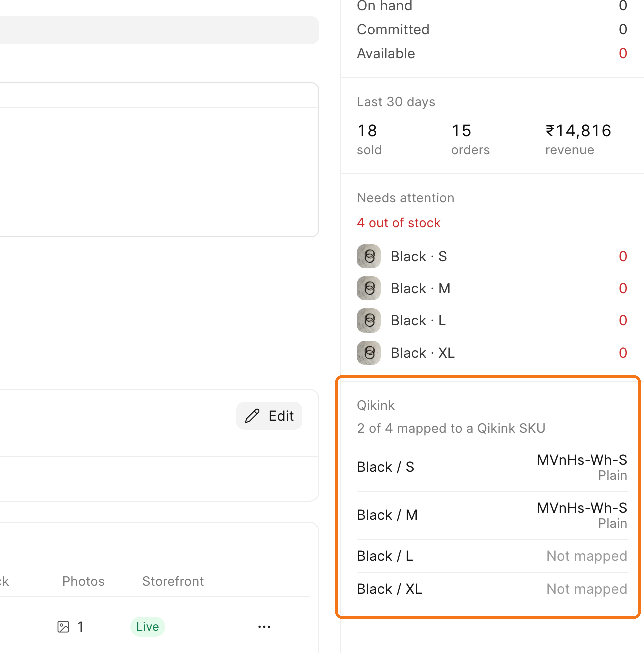
Task: Click the Qikink section heading
Action: click(376, 405)
